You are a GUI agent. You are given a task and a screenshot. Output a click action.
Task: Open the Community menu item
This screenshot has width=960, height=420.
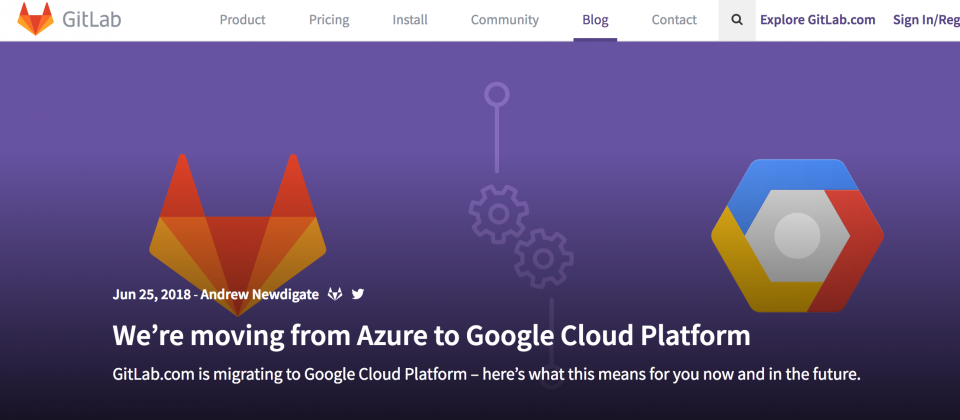pos(504,20)
